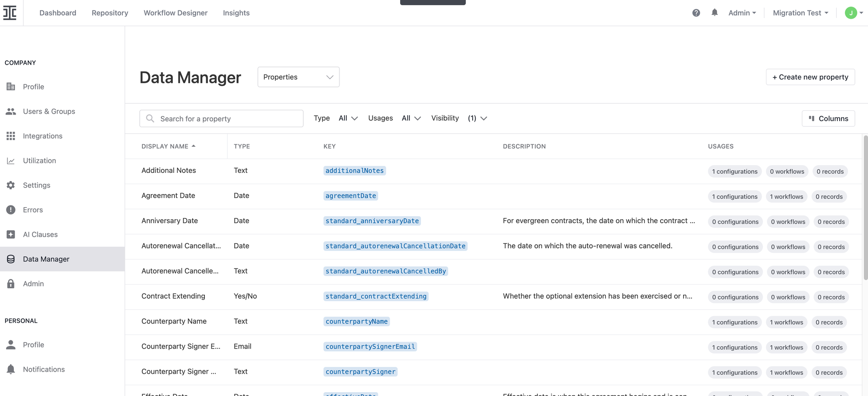This screenshot has height=396, width=868.
Task: Click the personal Profile person icon
Action: [11, 345]
